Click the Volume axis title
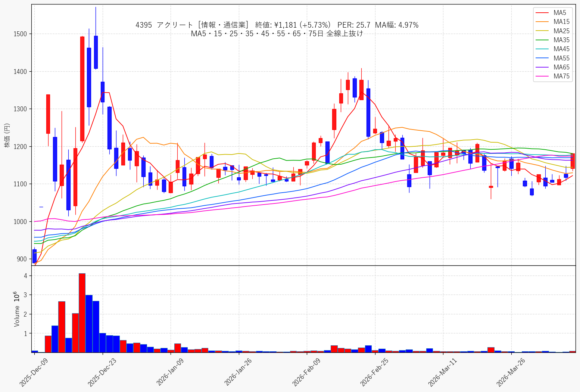Screen dimensions: 580x392 tap(17, 309)
